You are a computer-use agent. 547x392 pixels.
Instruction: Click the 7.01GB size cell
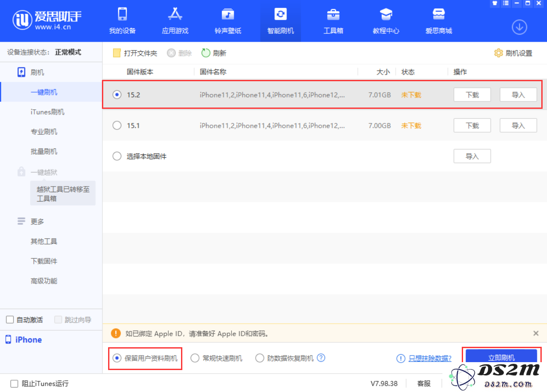click(380, 94)
